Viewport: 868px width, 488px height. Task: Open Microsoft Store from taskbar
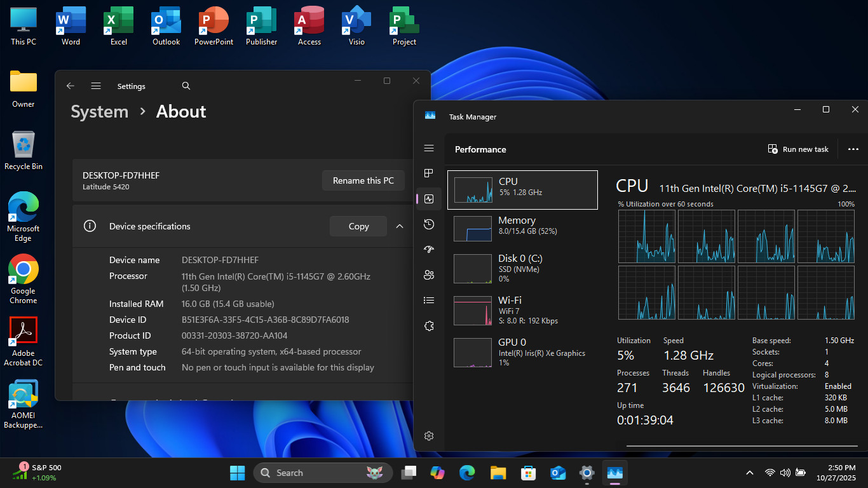(527, 473)
